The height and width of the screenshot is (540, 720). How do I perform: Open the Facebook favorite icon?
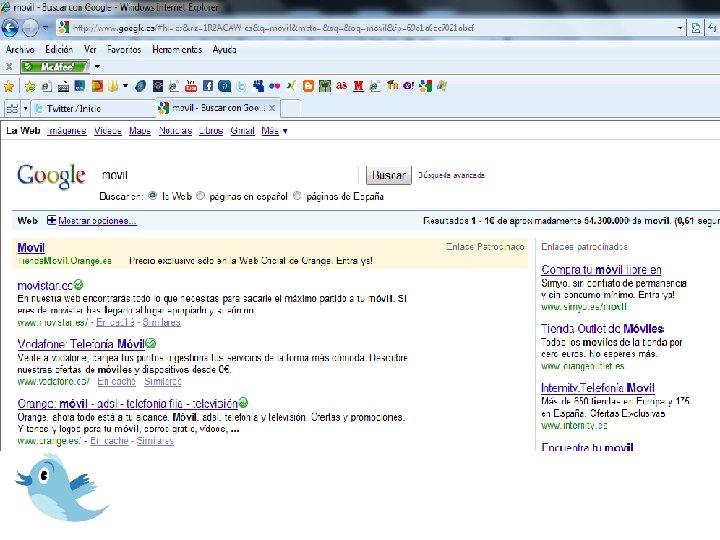pyautogui.click(x=208, y=86)
